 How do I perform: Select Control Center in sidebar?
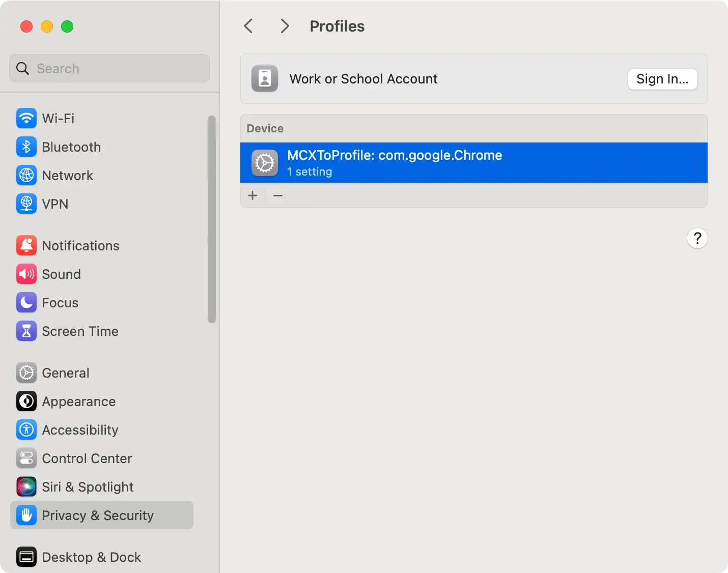point(87,459)
